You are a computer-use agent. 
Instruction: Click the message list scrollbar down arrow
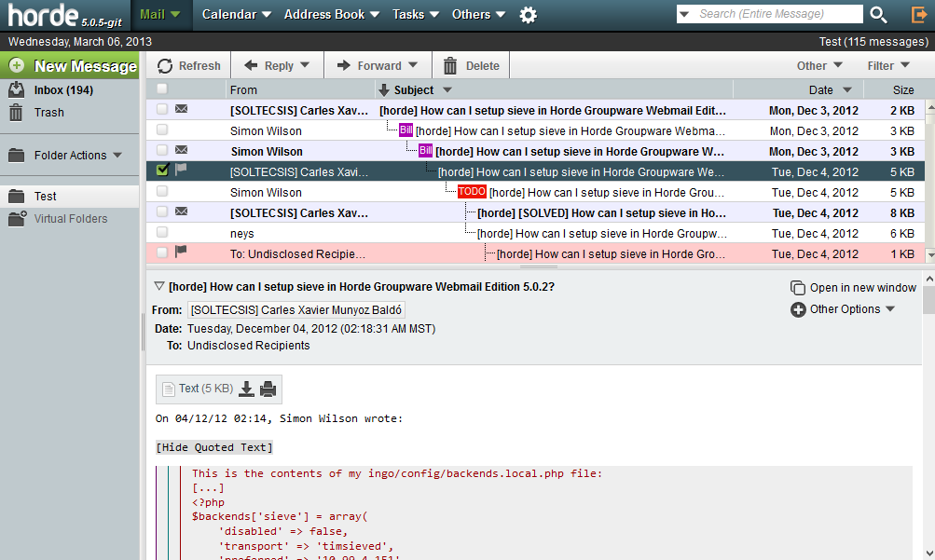(930, 255)
